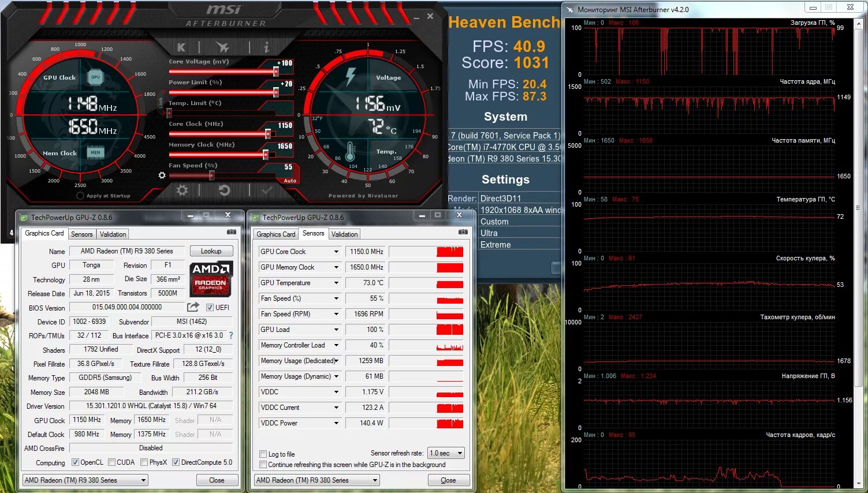Click the Afterburner monitoring window title icon

coord(571,10)
